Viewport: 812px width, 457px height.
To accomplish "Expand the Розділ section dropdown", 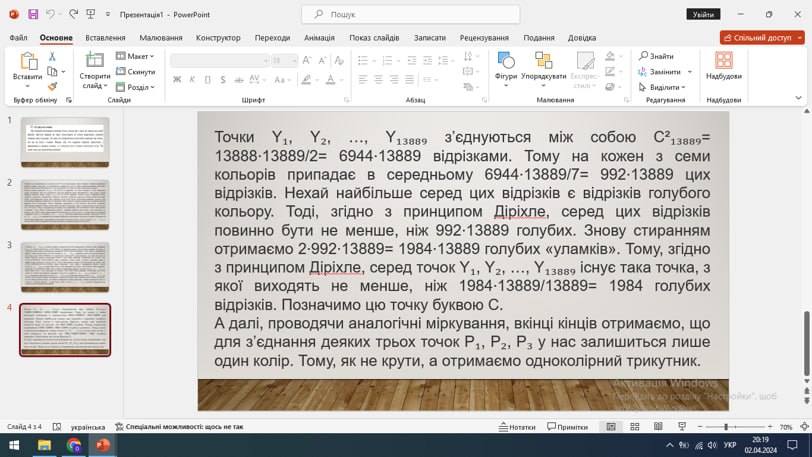I will [136, 87].
